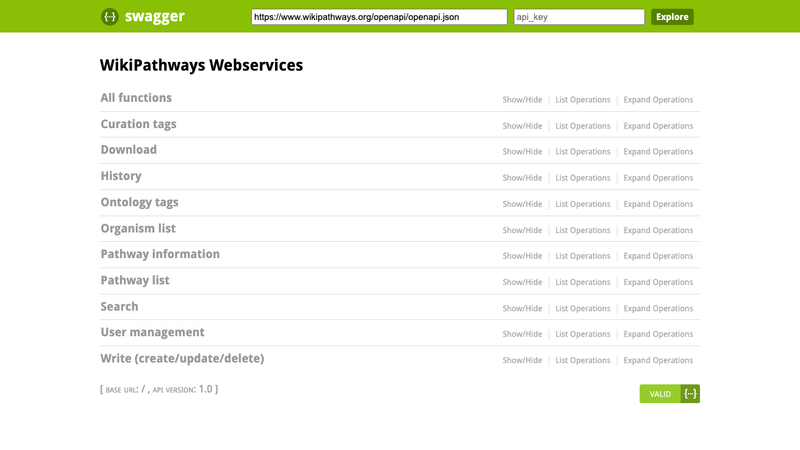Image resolution: width=800 pixels, height=450 pixels.
Task: Expand the Search section
Action: click(119, 307)
